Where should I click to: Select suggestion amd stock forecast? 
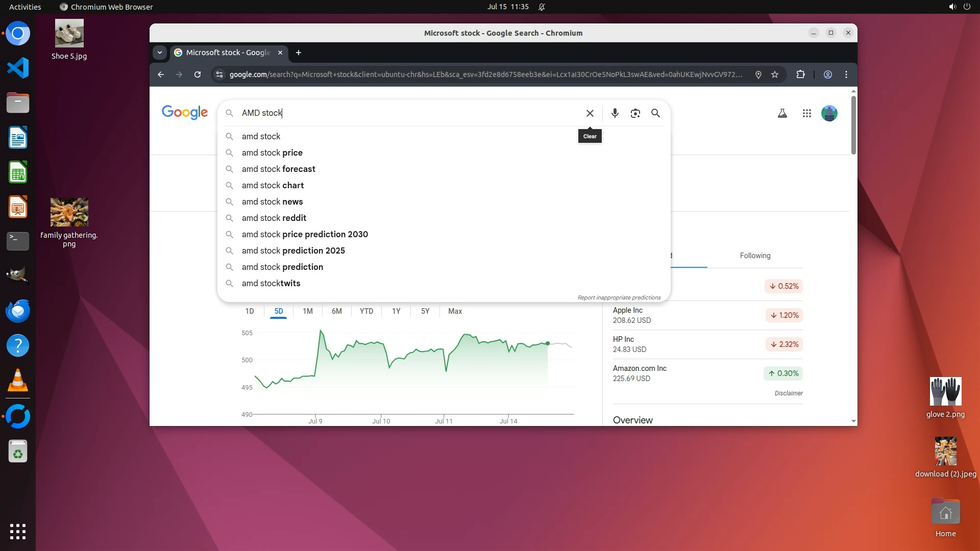click(x=278, y=169)
